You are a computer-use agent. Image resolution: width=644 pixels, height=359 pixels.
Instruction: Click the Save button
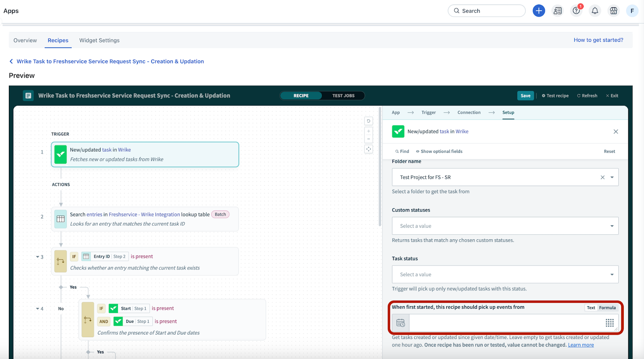pyautogui.click(x=526, y=96)
